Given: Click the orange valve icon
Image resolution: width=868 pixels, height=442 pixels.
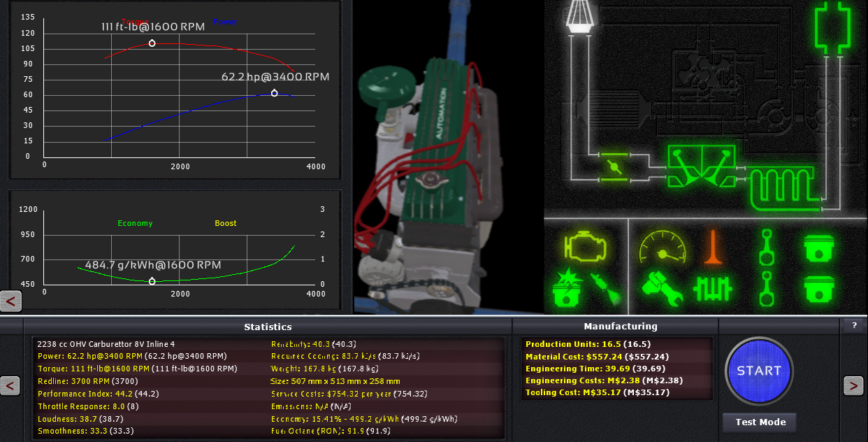Looking at the screenshot, I should point(711,247).
